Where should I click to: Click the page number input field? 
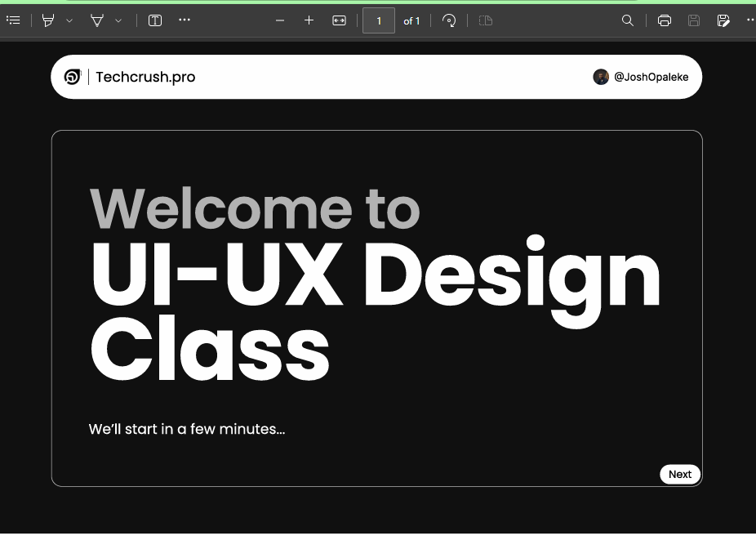pyautogui.click(x=378, y=20)
